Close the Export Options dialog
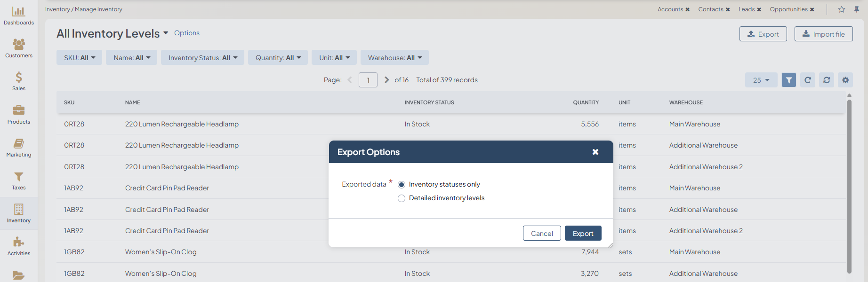The image size is (868, 282). tap(595, 152)
